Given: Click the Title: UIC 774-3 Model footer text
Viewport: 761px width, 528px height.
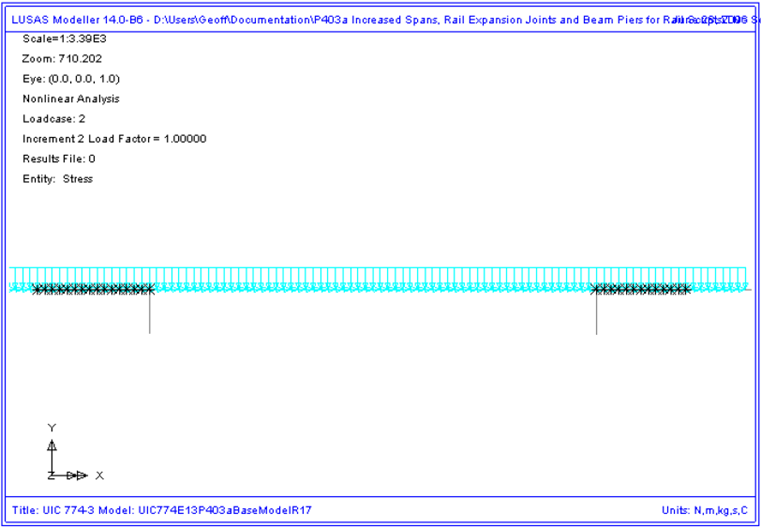Looking at the screenshot, I should click(160, 509).
